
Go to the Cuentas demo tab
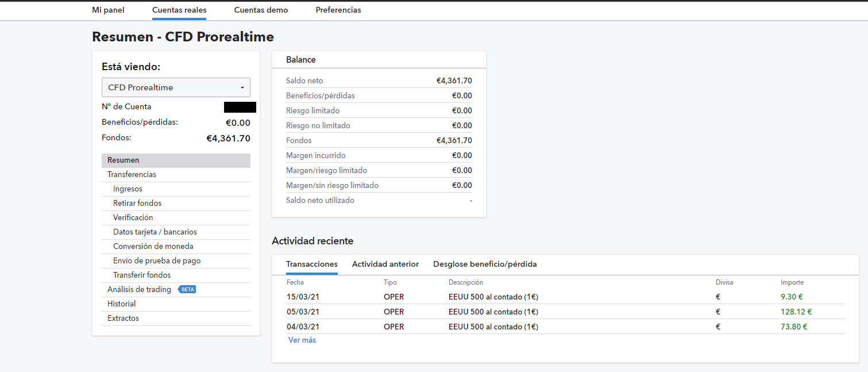point(261,10)
